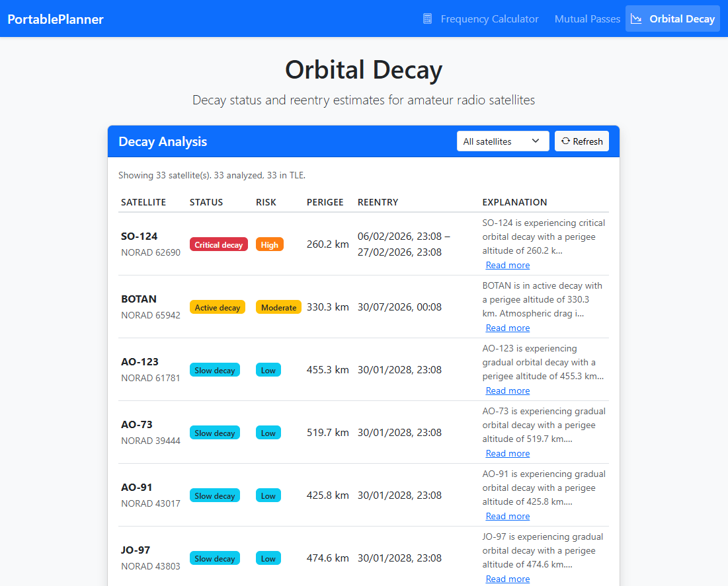Click the 260.2 km perigee value
The image size is (728, 586).
(x=327, y=244)
